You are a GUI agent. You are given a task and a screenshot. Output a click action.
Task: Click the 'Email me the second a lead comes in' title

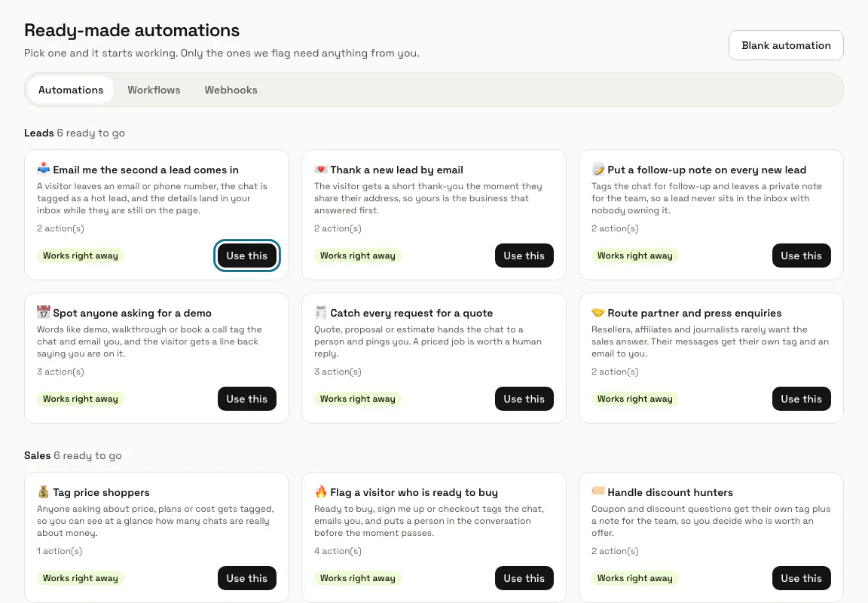[146, 170]
